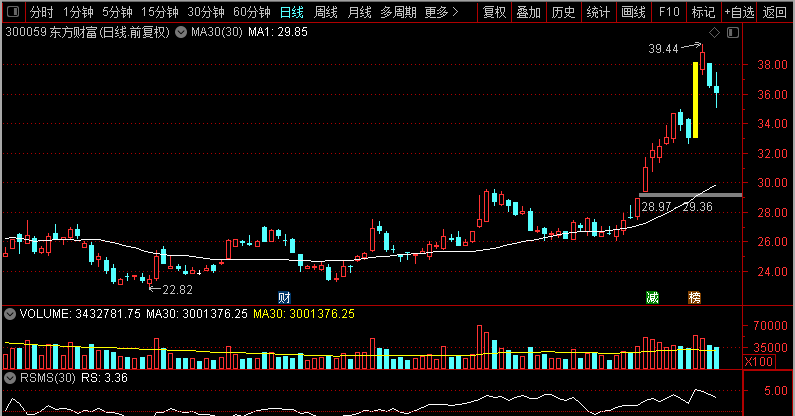The height and width of the screenshot is (416, 795).
Task: Click the 标记 mark button
Action: pos(704,12)
